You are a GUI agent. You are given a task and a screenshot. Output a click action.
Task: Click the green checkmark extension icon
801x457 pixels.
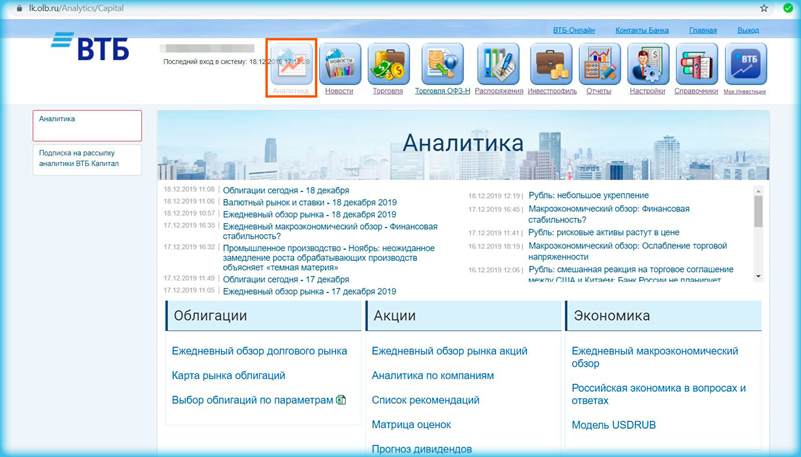(x=788, y=8)
